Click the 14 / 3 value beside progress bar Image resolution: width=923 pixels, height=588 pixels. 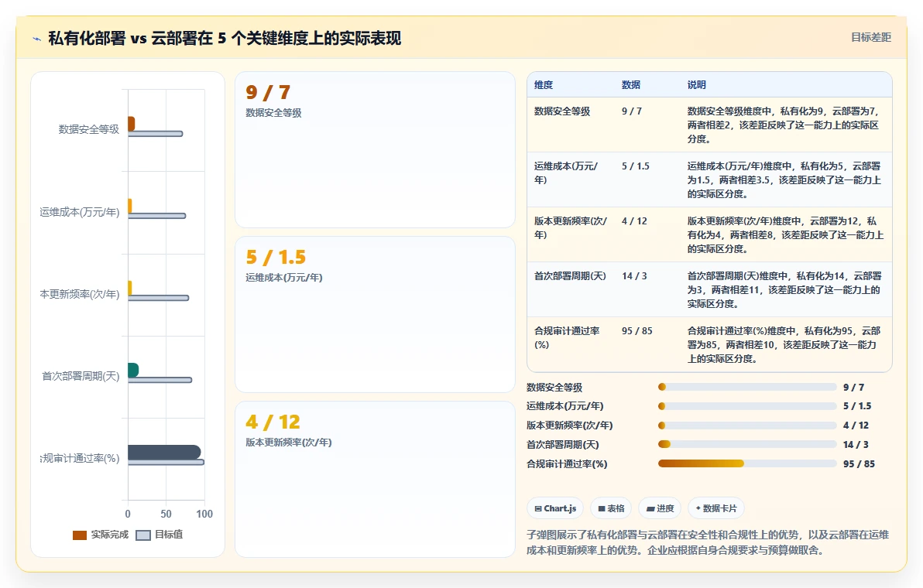coord(856,445)
